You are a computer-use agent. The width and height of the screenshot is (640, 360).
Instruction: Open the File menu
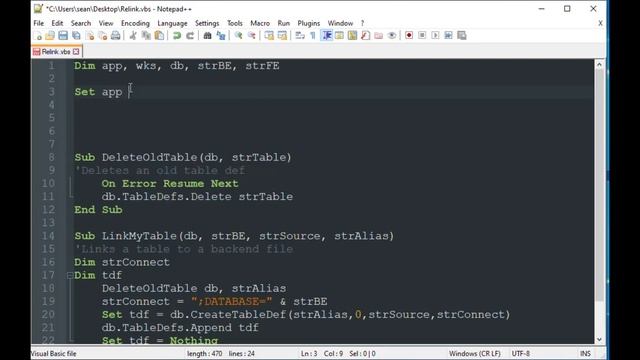[x=38, y=23]
